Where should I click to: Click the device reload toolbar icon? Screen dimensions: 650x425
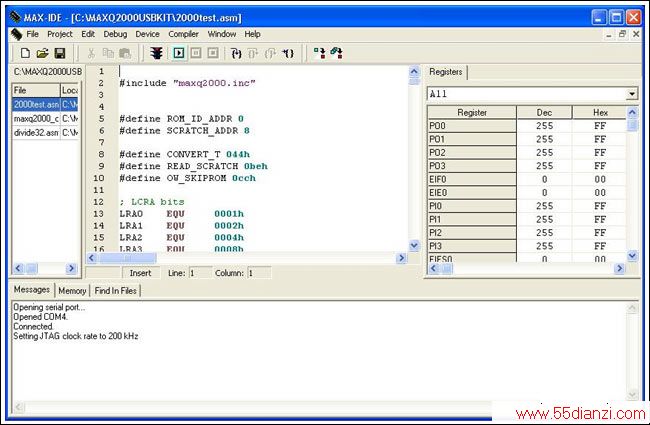(336, 53)
